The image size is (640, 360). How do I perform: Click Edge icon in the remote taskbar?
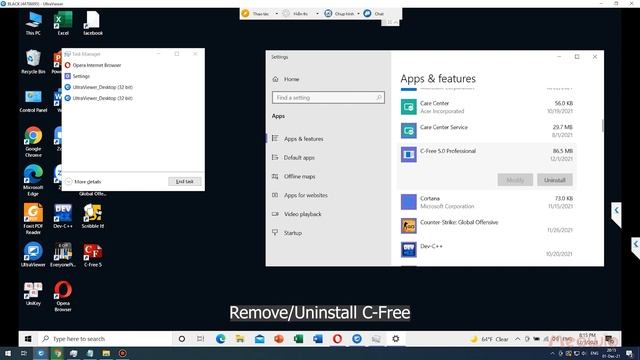pyautogui.click(x=220, y=339)
